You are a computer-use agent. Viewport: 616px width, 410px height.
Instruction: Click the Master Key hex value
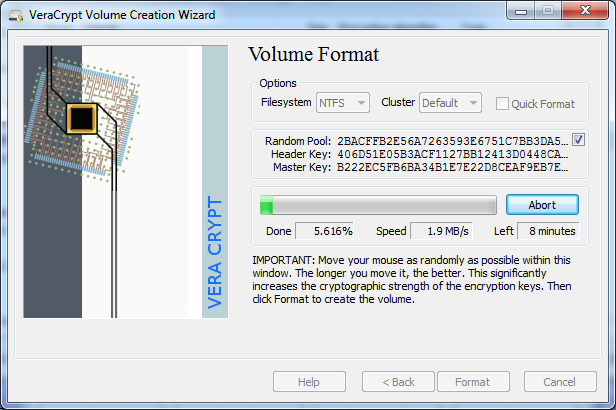452,167
